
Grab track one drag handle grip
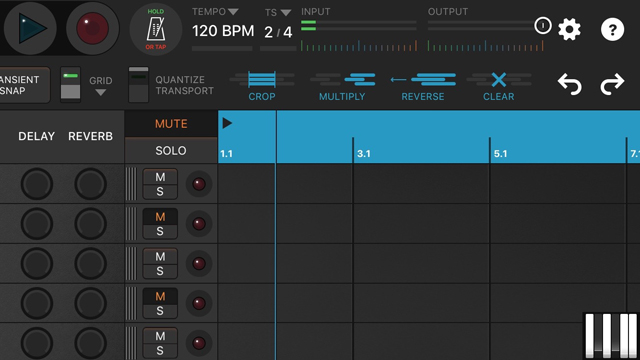131,184
